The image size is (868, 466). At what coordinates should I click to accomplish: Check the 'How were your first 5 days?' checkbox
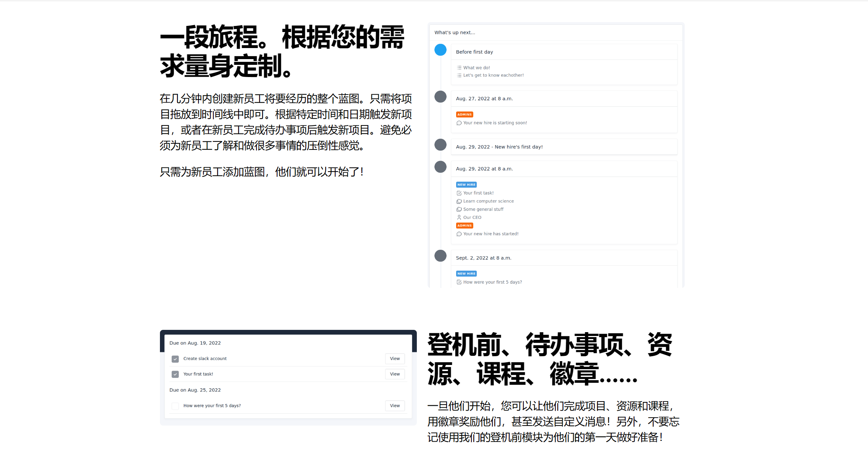[175, 406]
